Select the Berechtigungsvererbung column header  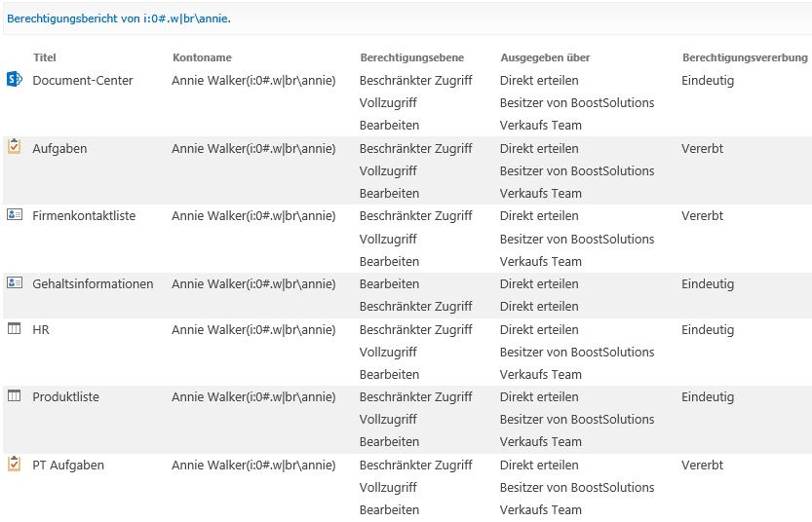pos(745,57)
